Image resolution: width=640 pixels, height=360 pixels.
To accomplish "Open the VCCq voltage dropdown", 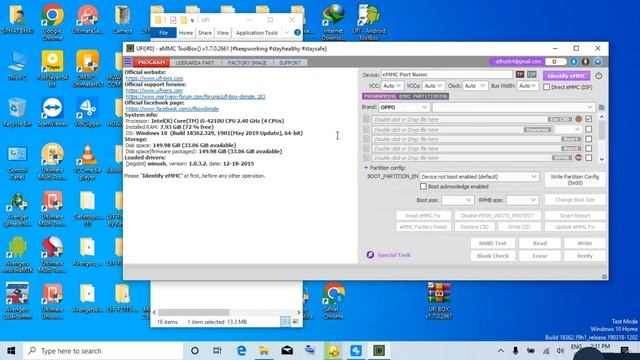I will tap(433, 86).
